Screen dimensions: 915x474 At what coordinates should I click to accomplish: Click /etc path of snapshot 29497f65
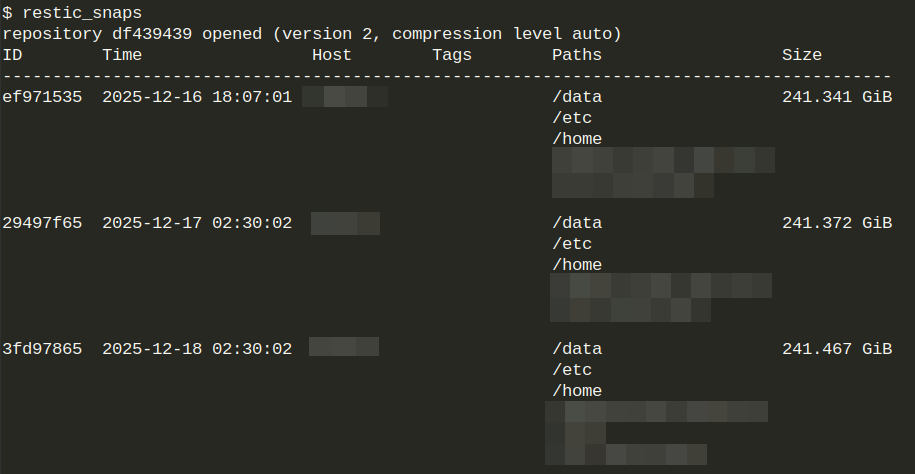[572, 244]
